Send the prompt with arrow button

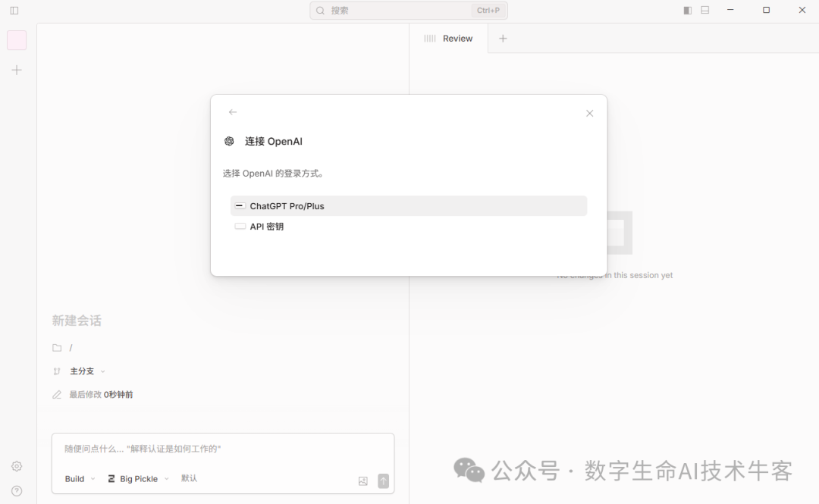(x=384, y=481)
